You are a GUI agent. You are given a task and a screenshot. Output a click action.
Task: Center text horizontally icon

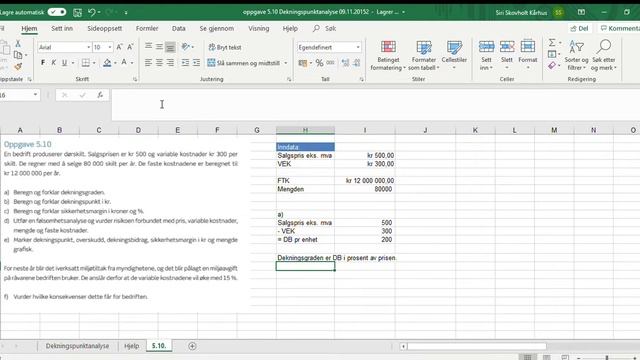[159, 62]
